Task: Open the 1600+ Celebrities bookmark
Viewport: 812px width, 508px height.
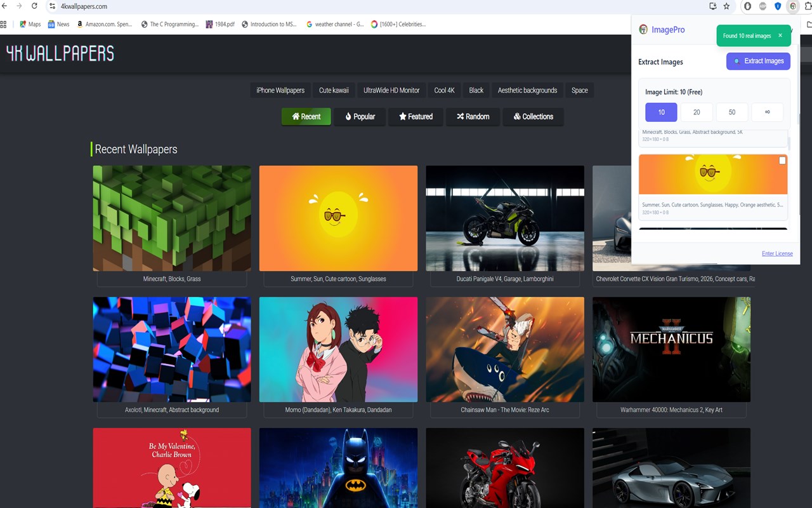Action: pos(398,24)
